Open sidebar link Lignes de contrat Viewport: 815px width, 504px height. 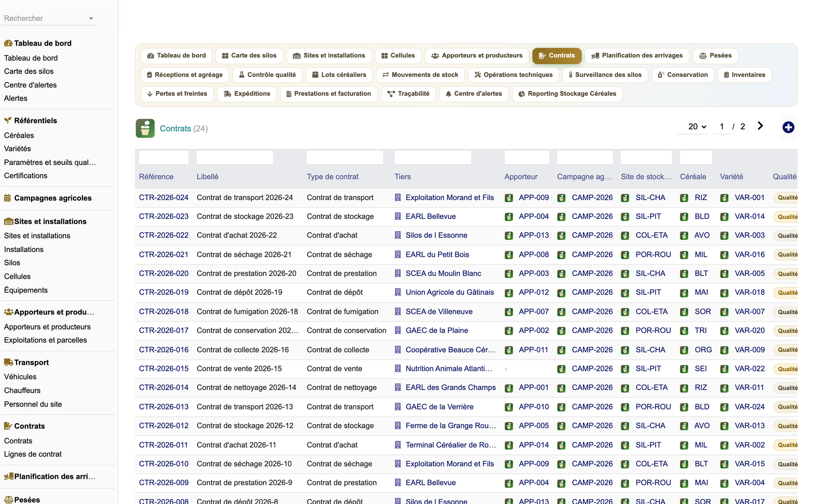pyautogui.click(x=33, y=454)
